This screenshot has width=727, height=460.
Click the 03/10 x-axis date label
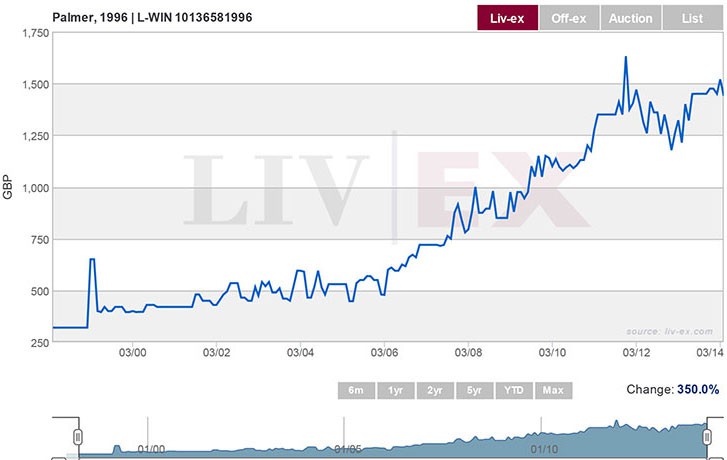coord(552,353)
